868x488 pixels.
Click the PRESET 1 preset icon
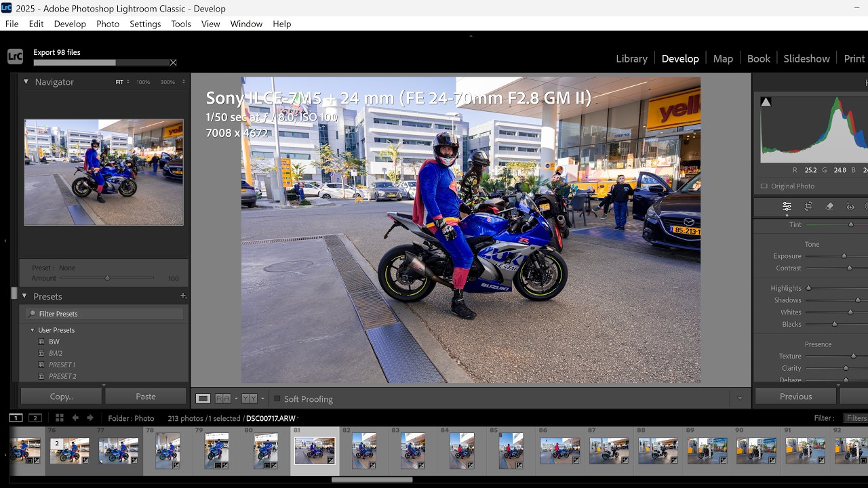[41, 365]
